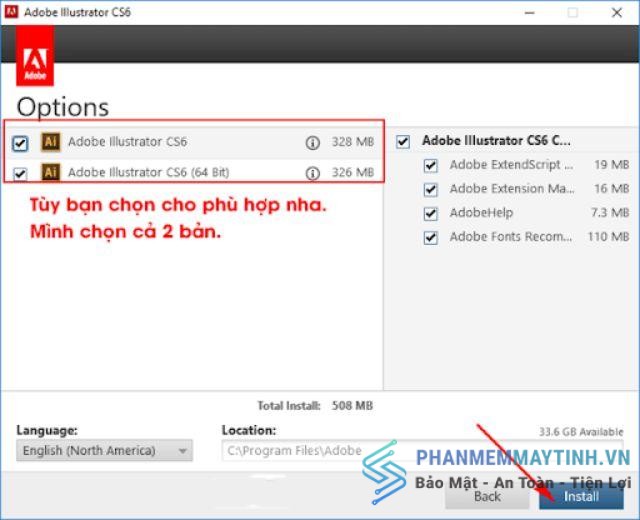Viewport: 640px width, 520px height.
Task: Click the 508 MB total install value
Action: coord(352,406)
